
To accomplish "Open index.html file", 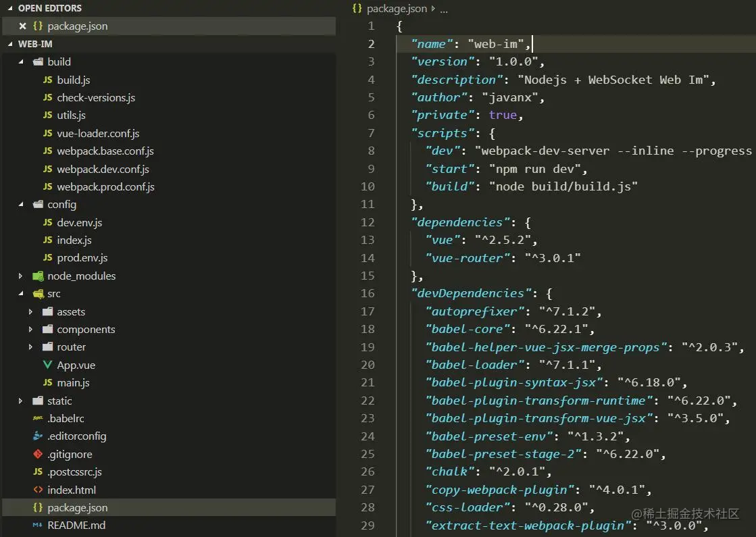I will tap(72, 490).
